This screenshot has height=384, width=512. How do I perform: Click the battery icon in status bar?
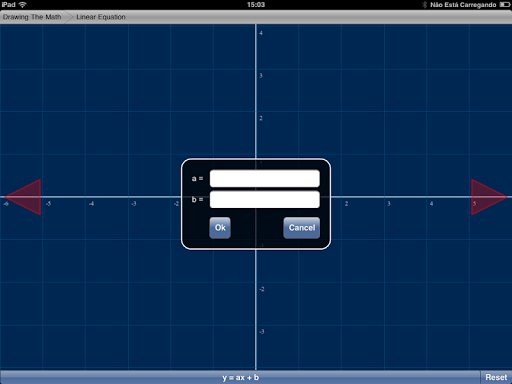point(505,5)
